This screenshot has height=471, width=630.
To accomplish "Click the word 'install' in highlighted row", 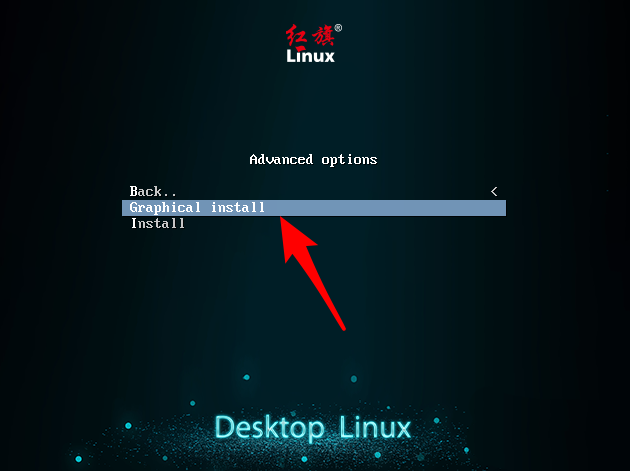I will pos(238,207).
